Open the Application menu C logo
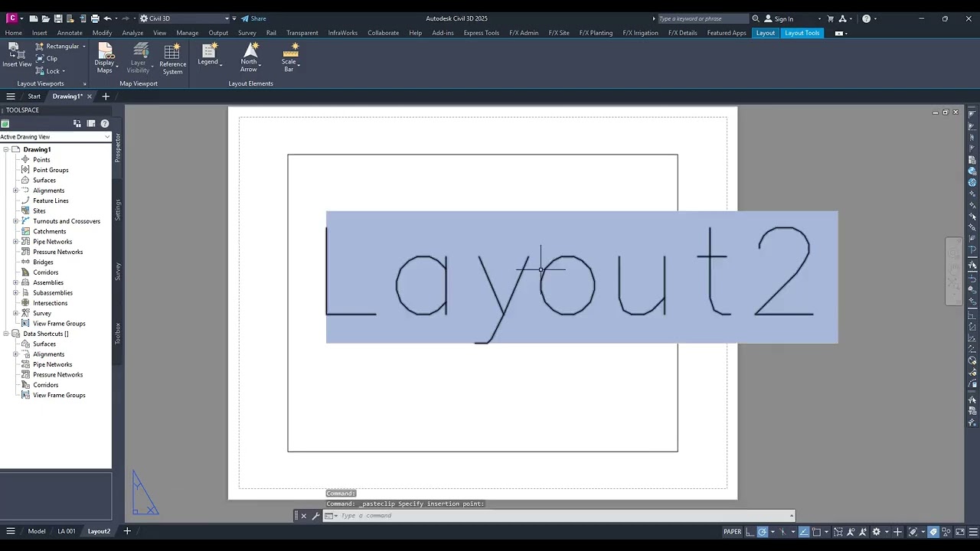Viewport: 980px width, 551px height. click(x=11, y=18)
